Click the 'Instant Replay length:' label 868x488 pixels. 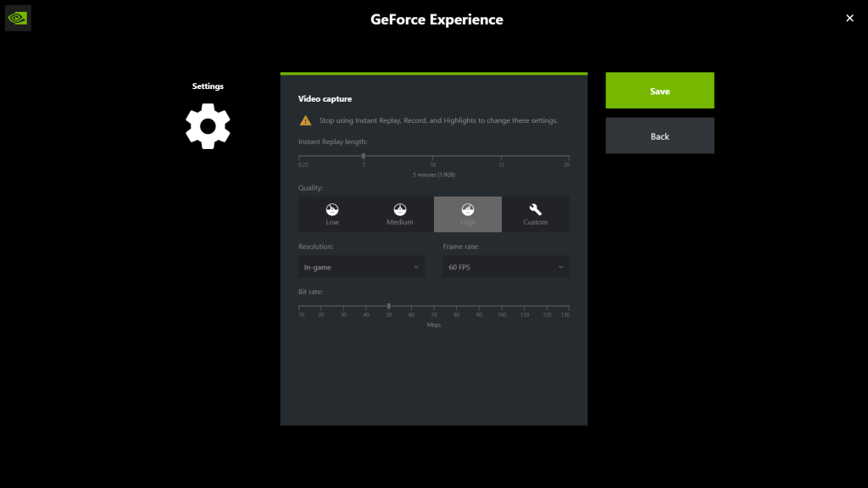tap(332, 141)
